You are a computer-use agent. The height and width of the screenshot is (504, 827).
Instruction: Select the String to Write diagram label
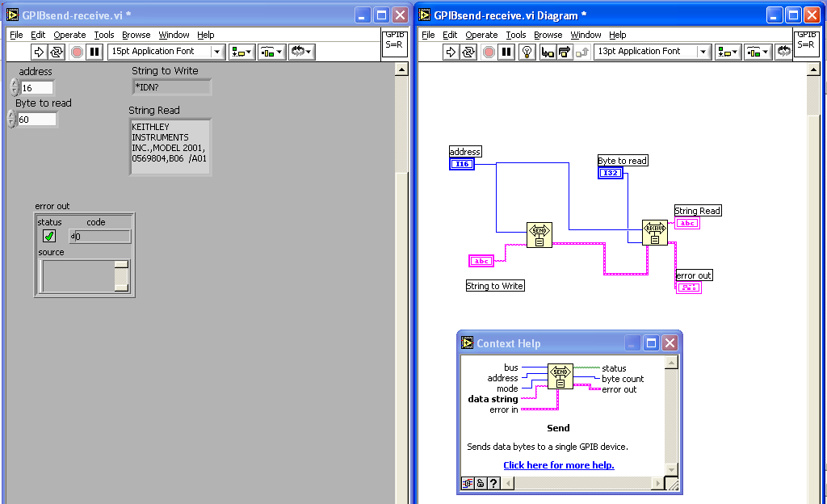point(495,286)
